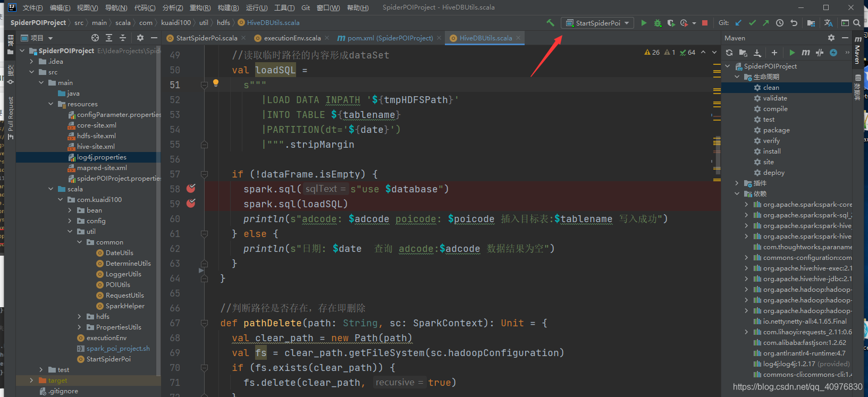Collapse the common package
This screenshot has height=397, width=868.
[x=80, y=242]
